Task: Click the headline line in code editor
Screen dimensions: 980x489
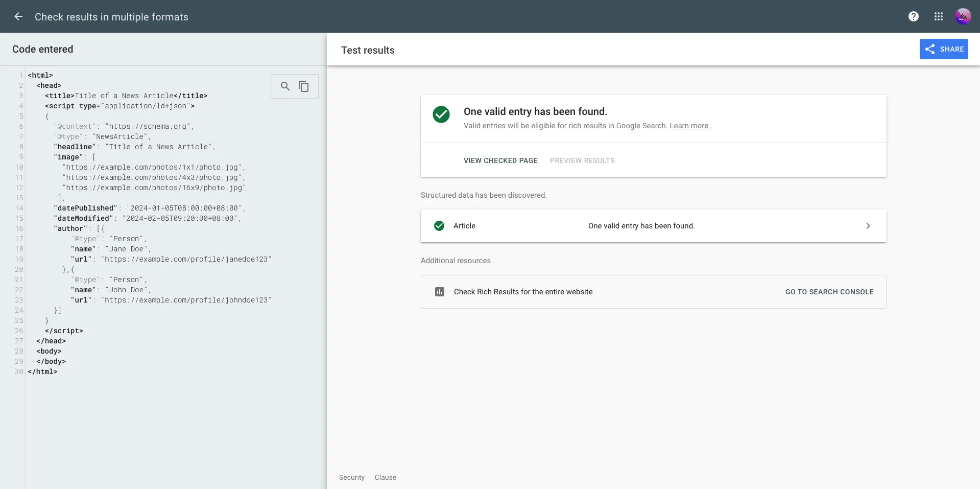Action: 134,147
